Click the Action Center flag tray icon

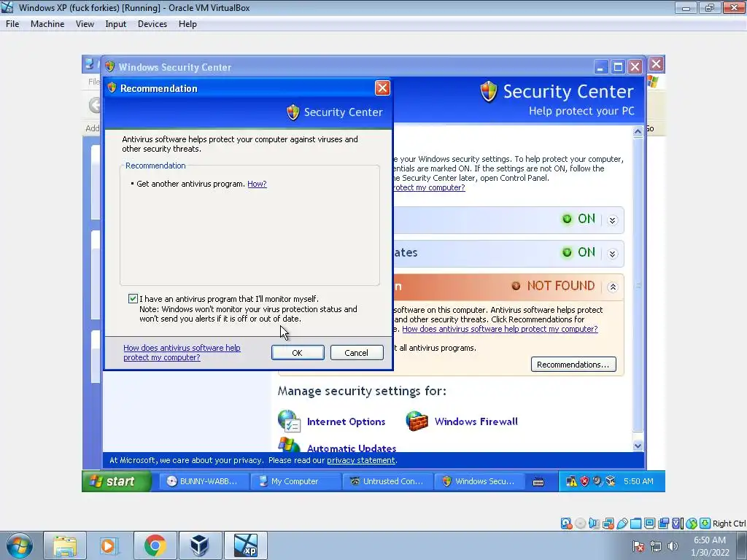click(x=638, y=546)
